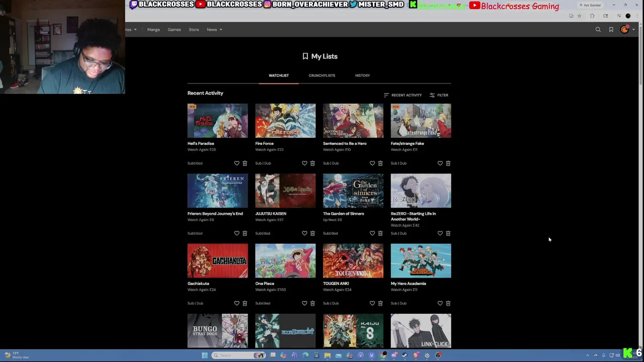Click the Frieren poster thumbnail
The height and width of the screenshot is (362, 644).
click(x=218, y=191)
